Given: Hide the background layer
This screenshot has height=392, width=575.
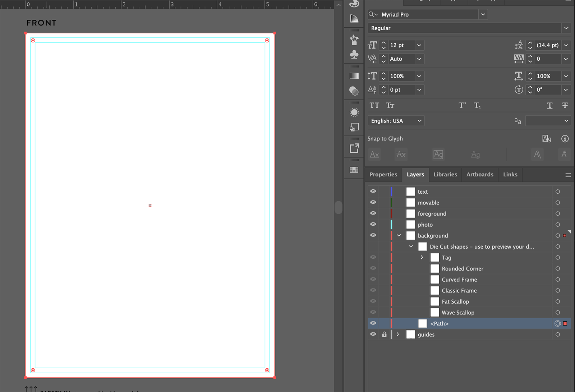Looking at the screenshot, I should click(x=373, y=235).
